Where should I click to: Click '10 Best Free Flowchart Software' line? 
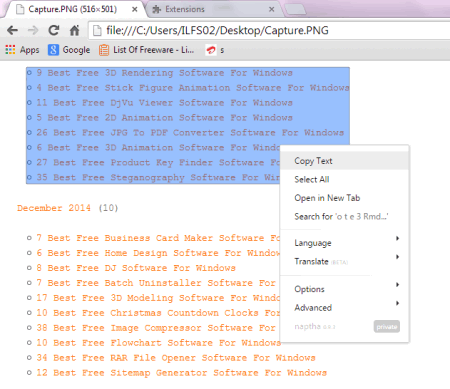point(159,343)
